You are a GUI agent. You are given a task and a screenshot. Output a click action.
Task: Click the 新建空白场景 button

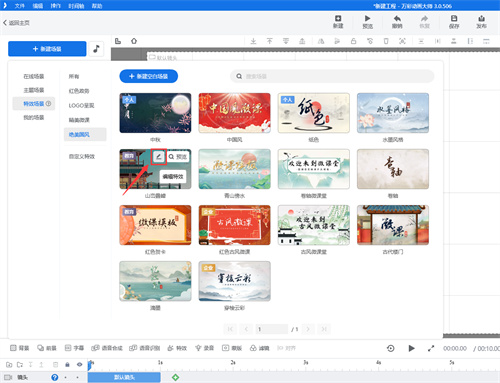coord(149,76)
